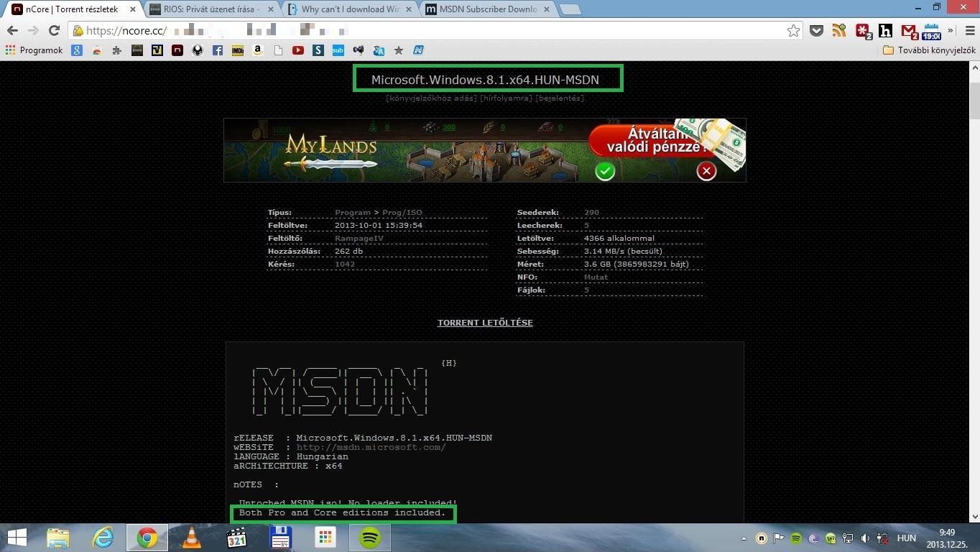Open the nCore bookmark icon
Viewport: 980px width, 552px height.
click(x=177, y=50)
